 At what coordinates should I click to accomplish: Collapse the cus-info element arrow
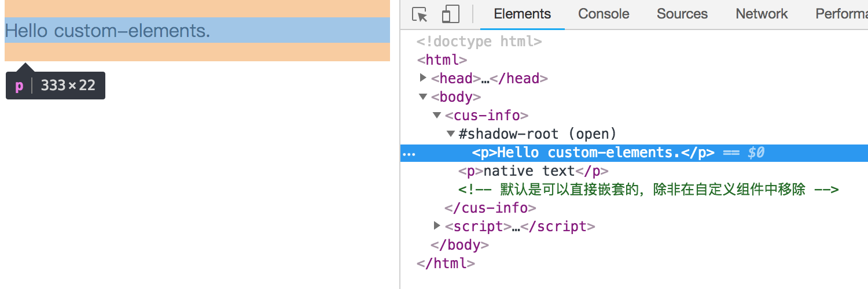(x=437, y=115)
